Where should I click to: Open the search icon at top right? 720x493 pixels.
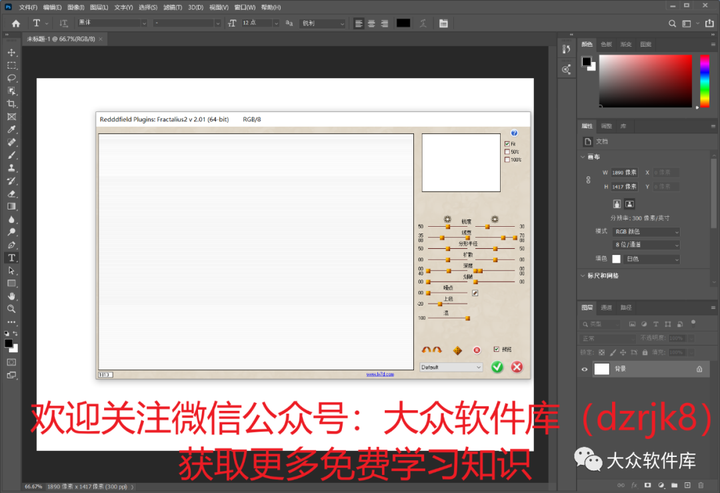tap(672, 23)
